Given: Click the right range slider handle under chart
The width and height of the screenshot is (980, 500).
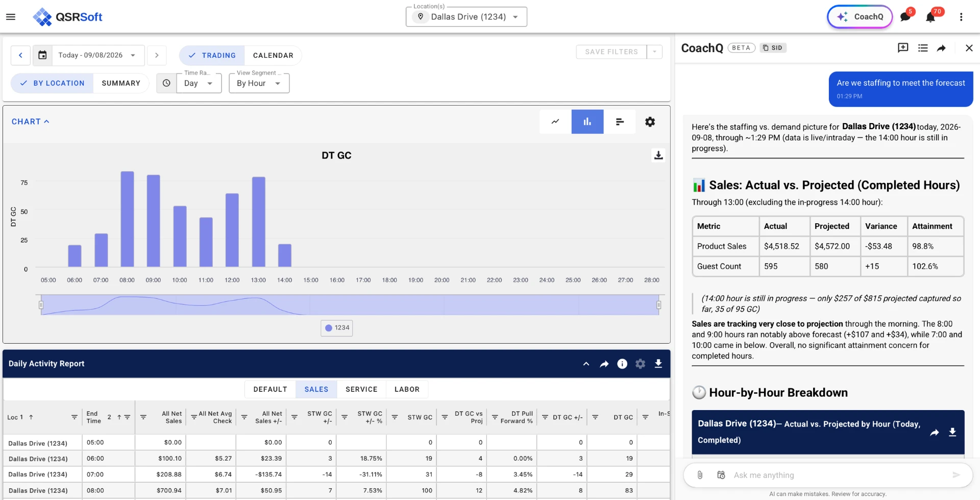Looking at the screenshot, I should point(659,305).
